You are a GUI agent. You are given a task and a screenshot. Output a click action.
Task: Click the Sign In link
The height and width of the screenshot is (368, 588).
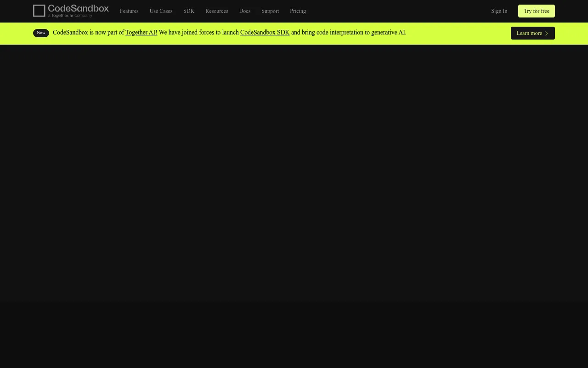[499, 11]
